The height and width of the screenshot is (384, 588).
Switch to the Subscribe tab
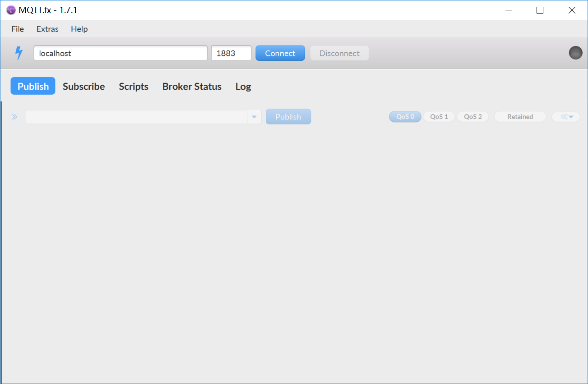coord(83,86)
